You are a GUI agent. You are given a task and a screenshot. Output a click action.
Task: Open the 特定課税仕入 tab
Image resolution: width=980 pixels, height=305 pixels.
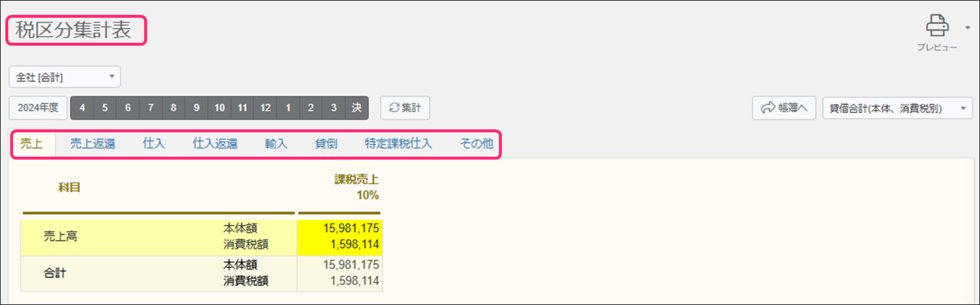pyautogui.click(x=398, y=144)
